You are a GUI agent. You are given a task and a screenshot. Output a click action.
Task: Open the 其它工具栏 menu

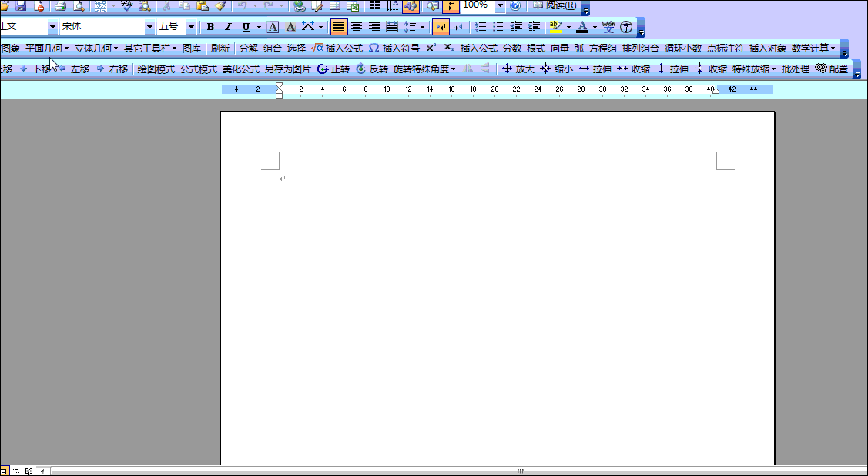click(150, 49)
